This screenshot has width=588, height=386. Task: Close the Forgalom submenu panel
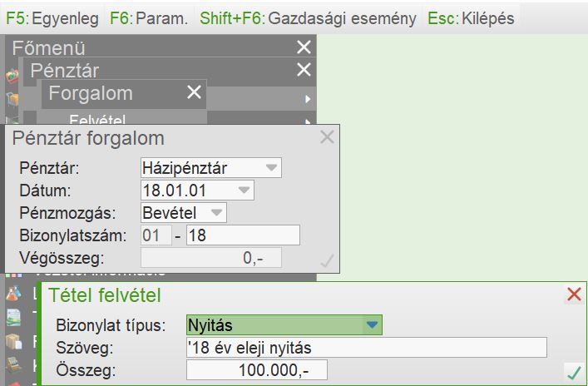[x=194, y=92]
